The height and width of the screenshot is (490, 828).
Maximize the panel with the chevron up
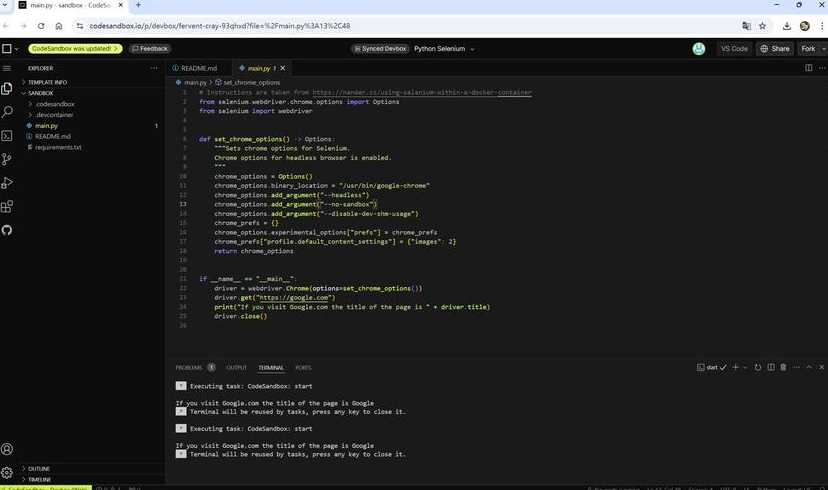coord(809,367)
